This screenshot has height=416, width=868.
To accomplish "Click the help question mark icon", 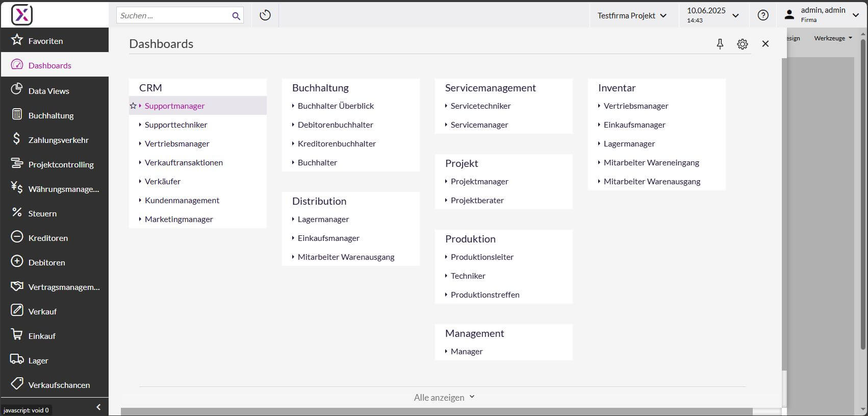I will coord(762,15).
